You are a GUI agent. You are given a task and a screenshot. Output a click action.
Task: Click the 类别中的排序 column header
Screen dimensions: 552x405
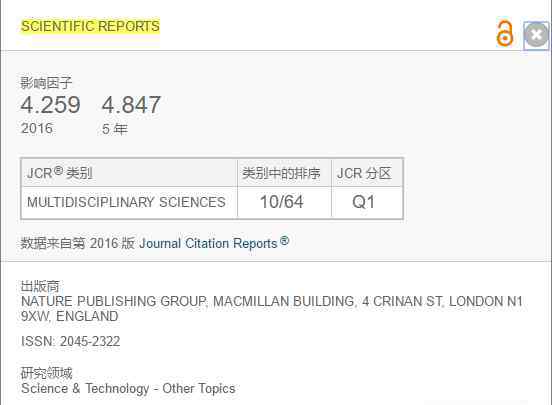click(x=284, y=173)
